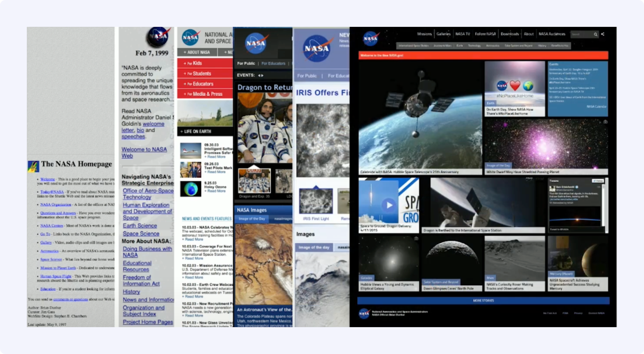Click NASA logo in the 2015 site header

pyautogui.click(x=371, y=39)
